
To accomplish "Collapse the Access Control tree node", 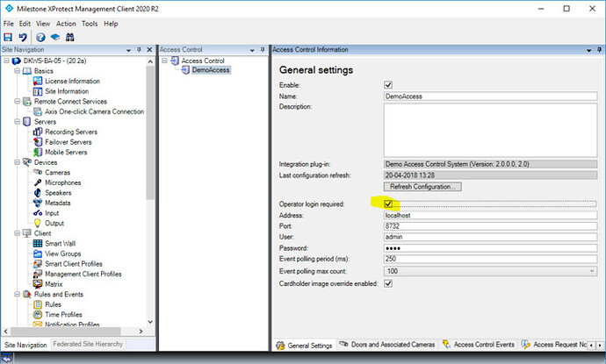I will 164,61.
